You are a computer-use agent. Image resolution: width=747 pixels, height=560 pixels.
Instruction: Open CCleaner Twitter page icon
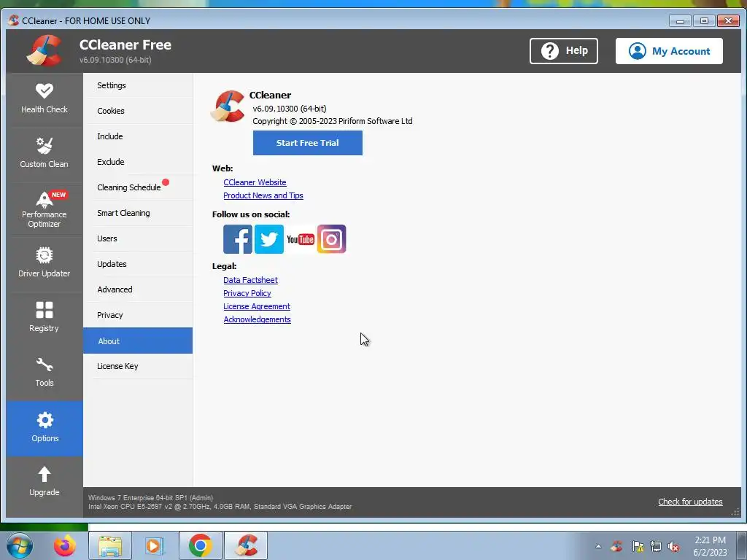pyautogui.click(x=269, y=239)
